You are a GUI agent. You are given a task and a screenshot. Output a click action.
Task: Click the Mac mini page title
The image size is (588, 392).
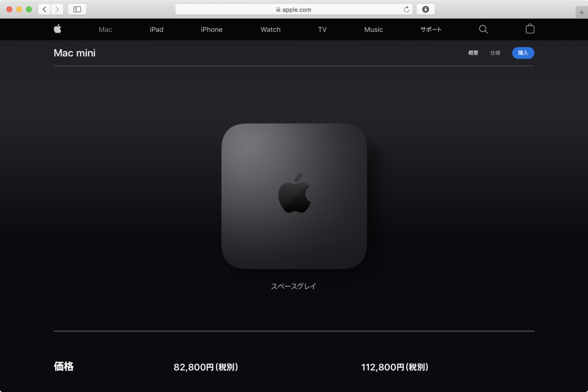point(74,53)
